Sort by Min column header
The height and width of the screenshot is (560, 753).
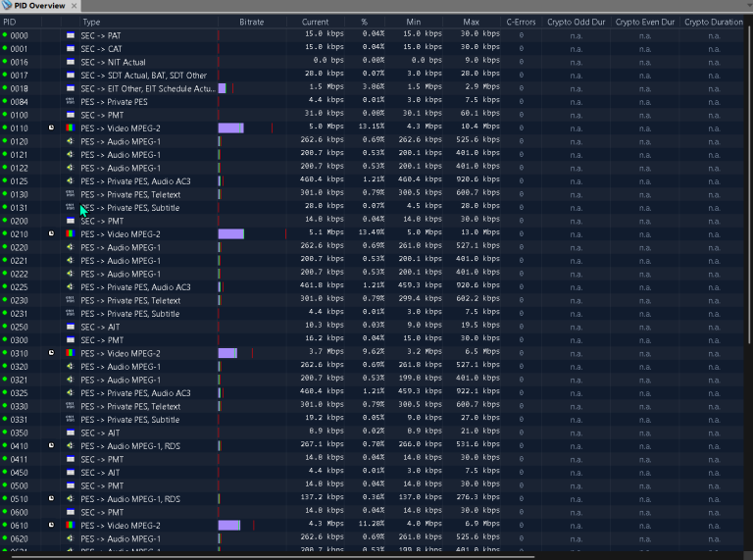tap(414, 23)
